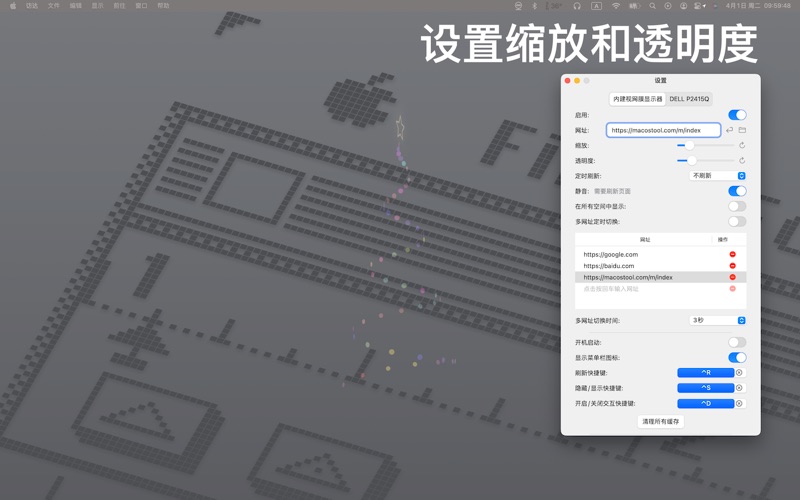This screenshot has height=500, width=800.
Task: Click the 透明度 transparency slider
Action: [x=706, y=161]
